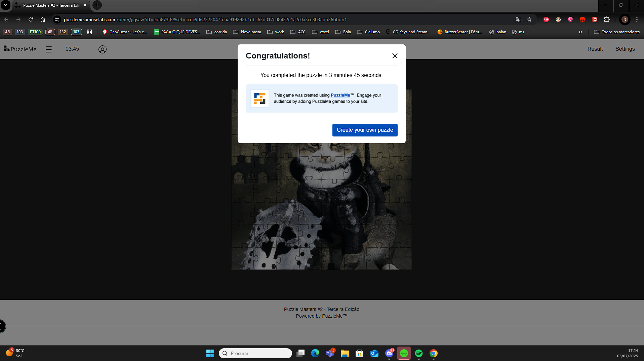Screen dimensions: 644x361
Task: Open the tab search dropdown
Action: [6, 5]
